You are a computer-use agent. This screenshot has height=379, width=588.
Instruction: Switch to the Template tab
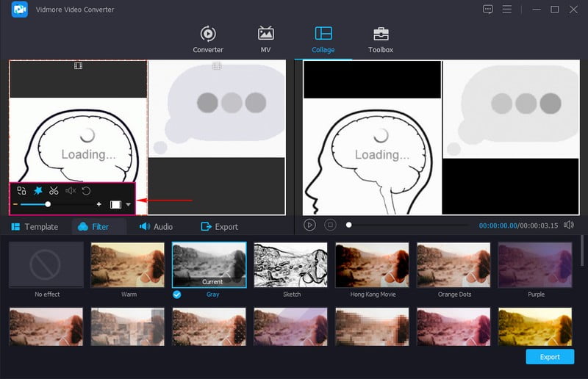35,227
